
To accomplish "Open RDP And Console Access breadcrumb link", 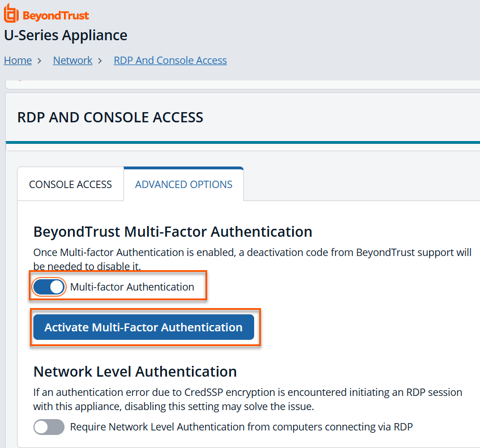I will pyautogui.click(x=170, y=61).
